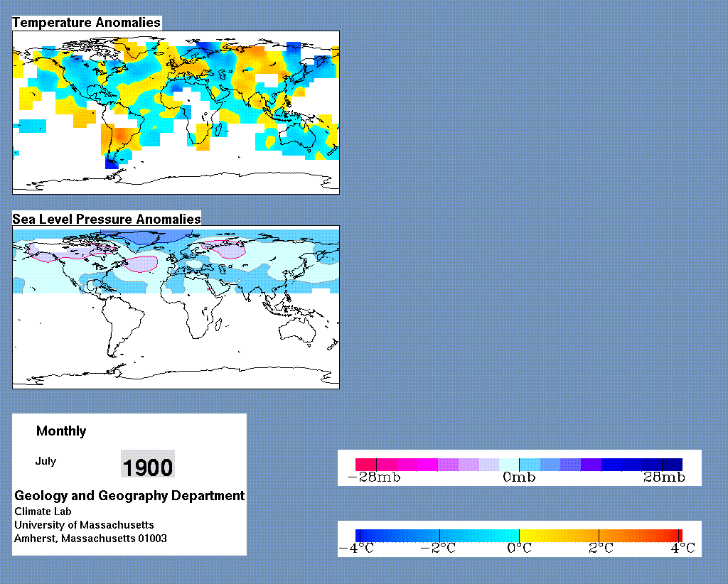This screenshot has height=584, width=728.
Task: Click the Sea Level Pressure Anomalies map
Action: [176, 307]
